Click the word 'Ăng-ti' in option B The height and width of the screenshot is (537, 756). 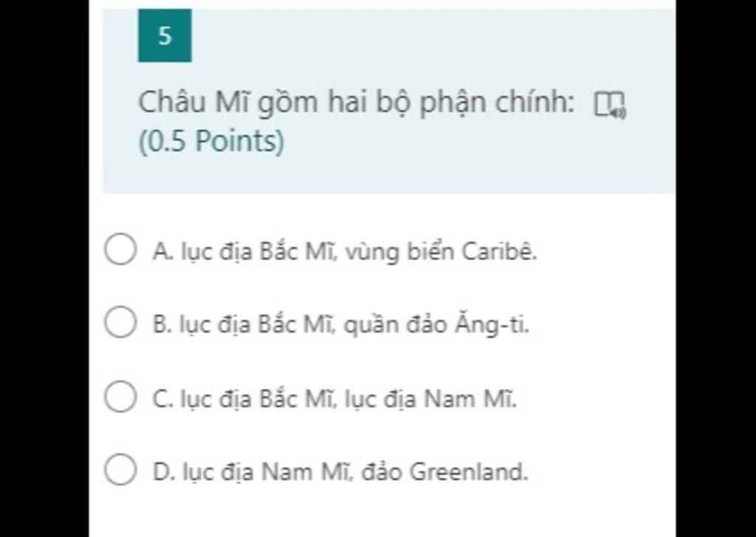[x=492, y=324]
